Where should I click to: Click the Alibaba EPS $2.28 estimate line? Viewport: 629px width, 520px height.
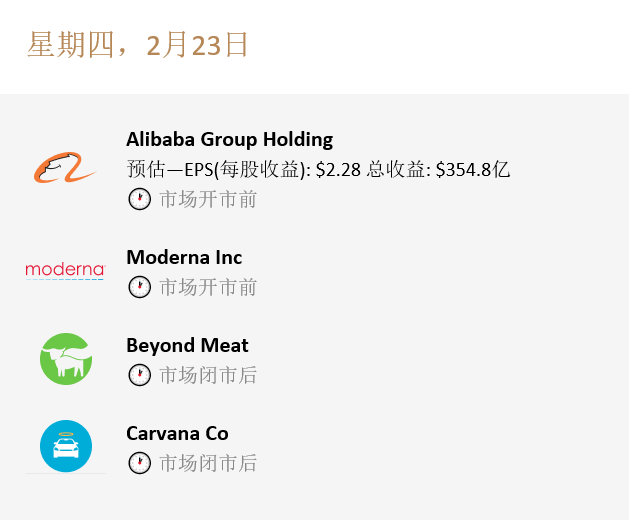[x=318, y=170]
